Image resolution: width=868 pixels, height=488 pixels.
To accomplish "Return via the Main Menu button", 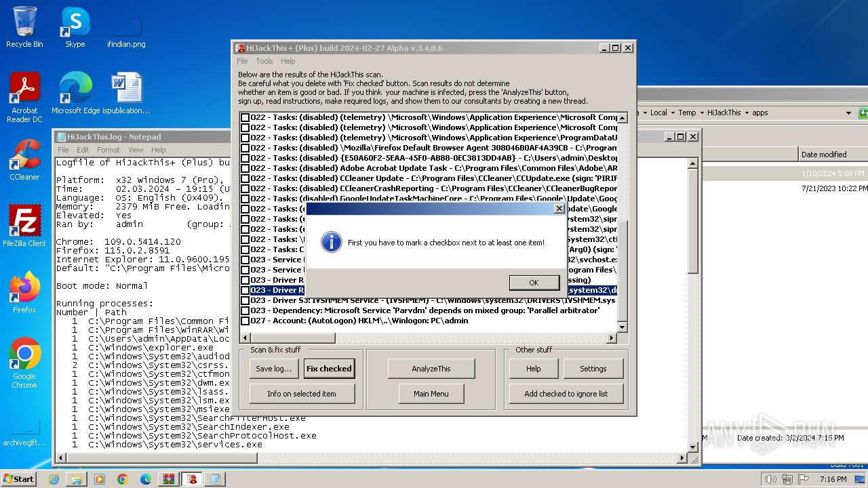I will click(431, 394).
